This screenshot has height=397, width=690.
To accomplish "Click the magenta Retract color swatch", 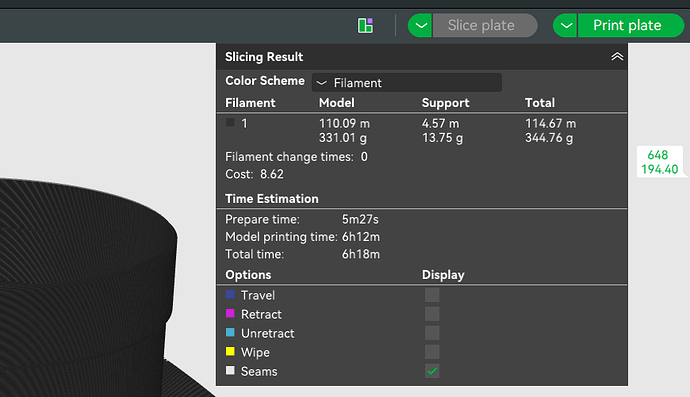I will 230,313.
